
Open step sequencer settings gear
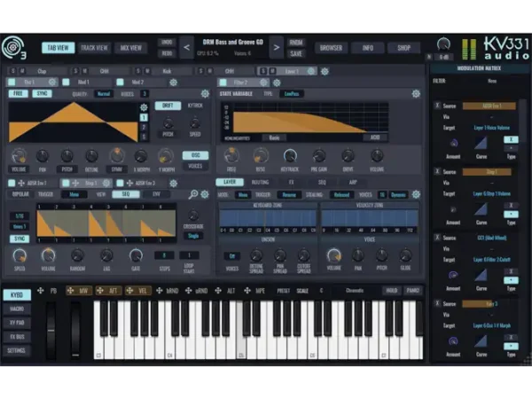[x=205, y=194]
